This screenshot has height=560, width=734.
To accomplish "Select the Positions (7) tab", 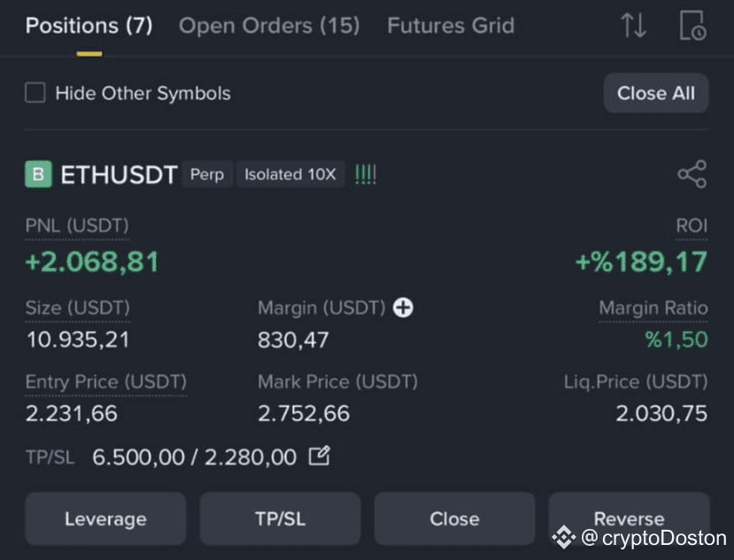I will 89,26.
